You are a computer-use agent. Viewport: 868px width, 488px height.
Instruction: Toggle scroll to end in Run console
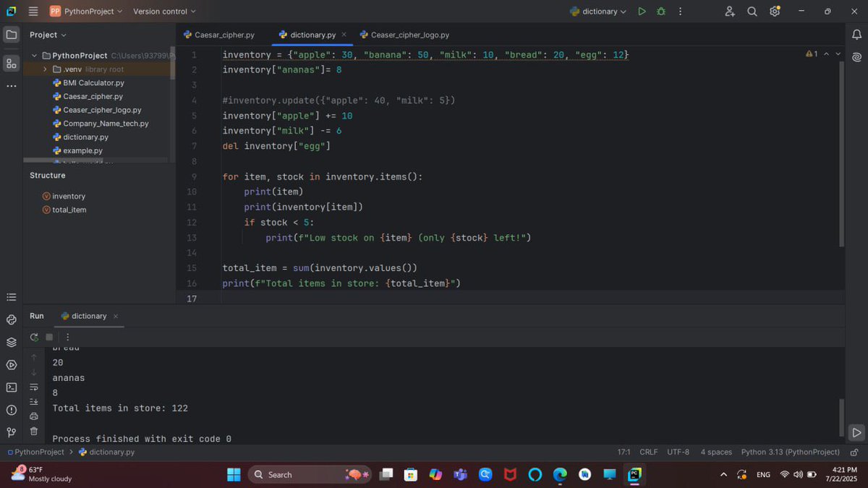[x=34, y=401]
